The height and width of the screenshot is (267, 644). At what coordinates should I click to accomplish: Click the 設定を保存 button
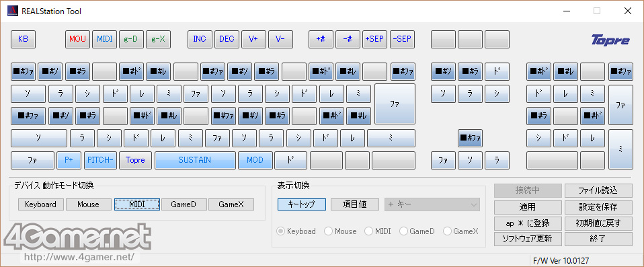pyautogui.click(x=598, y=207)
